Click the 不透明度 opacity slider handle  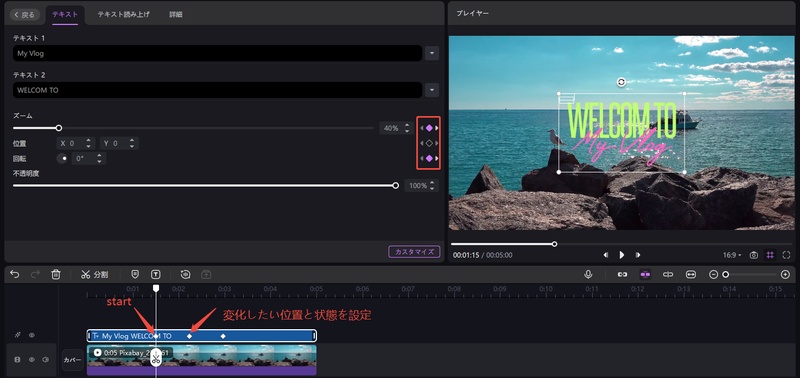coord(395,186)
